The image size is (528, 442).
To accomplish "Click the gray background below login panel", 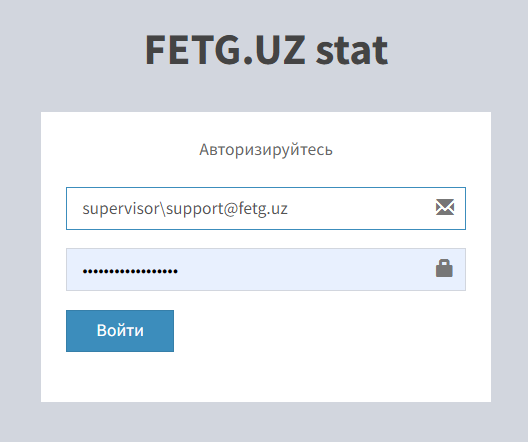I will pos(266,422).
